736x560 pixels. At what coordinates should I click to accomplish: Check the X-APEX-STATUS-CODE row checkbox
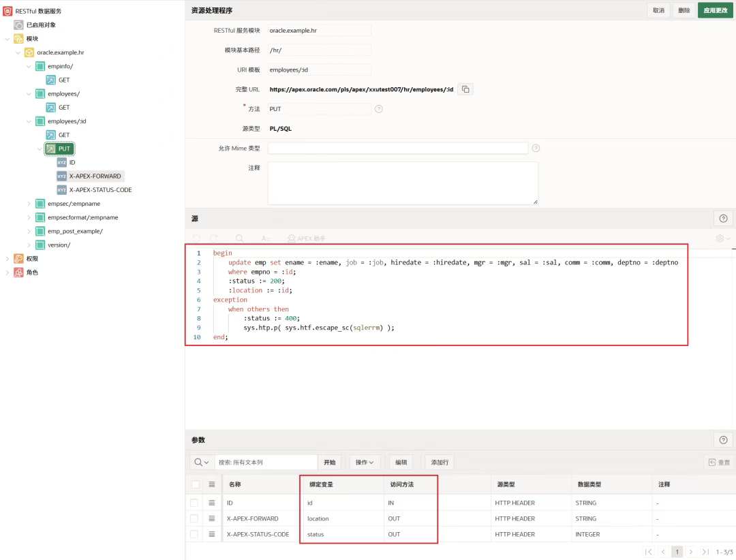coord(194,534)
